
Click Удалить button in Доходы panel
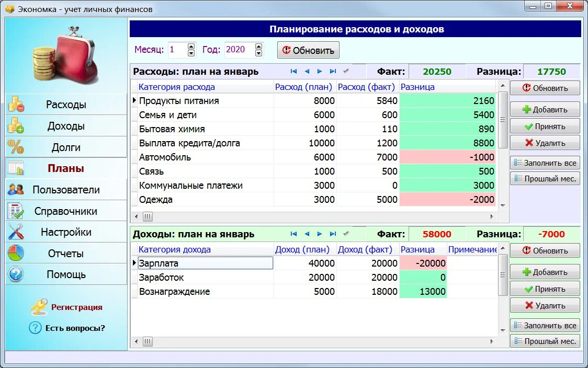point(545,305)
